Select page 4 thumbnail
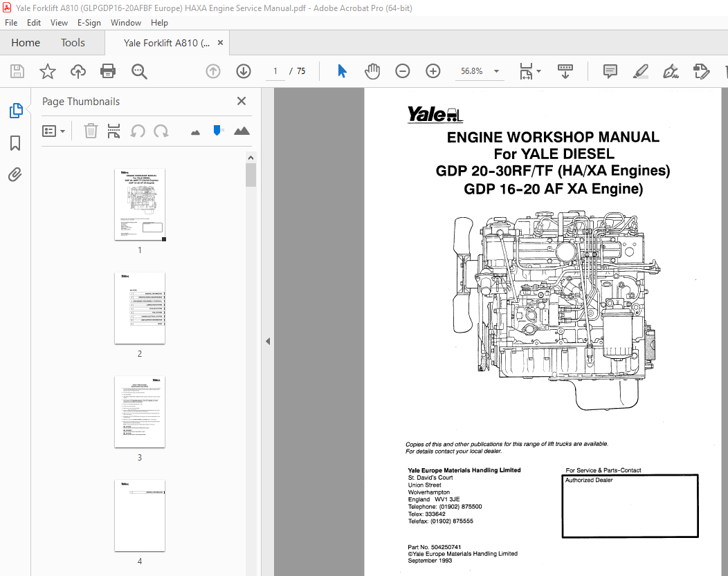Image resolution: width=728 pixels, height=576 pixels. (x=140, y=516)
